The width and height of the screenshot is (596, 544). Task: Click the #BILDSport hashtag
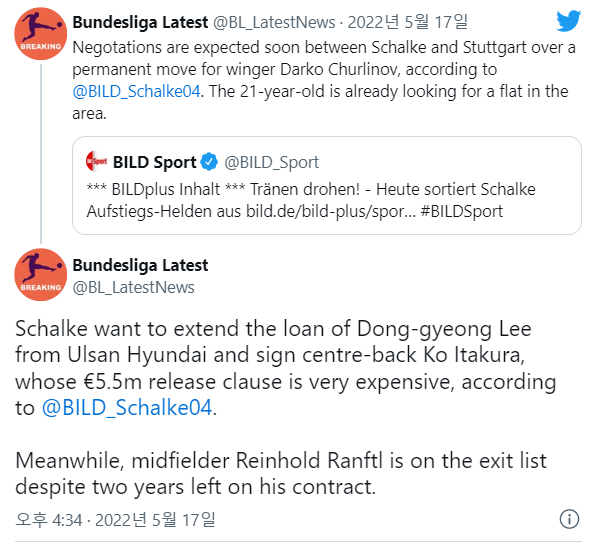(x=461, y=211)
